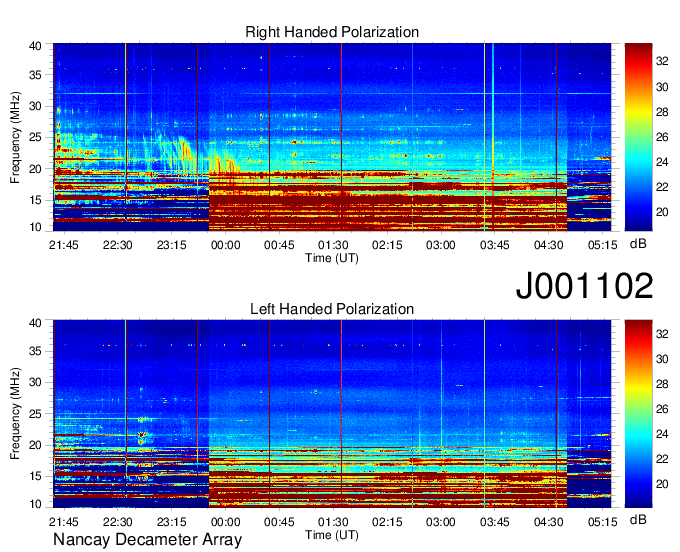Click the "28" value on Right Handed colorbar scale
Image resolution: width=680 pixels, height=552 pixels.
(x=662, y=112)
